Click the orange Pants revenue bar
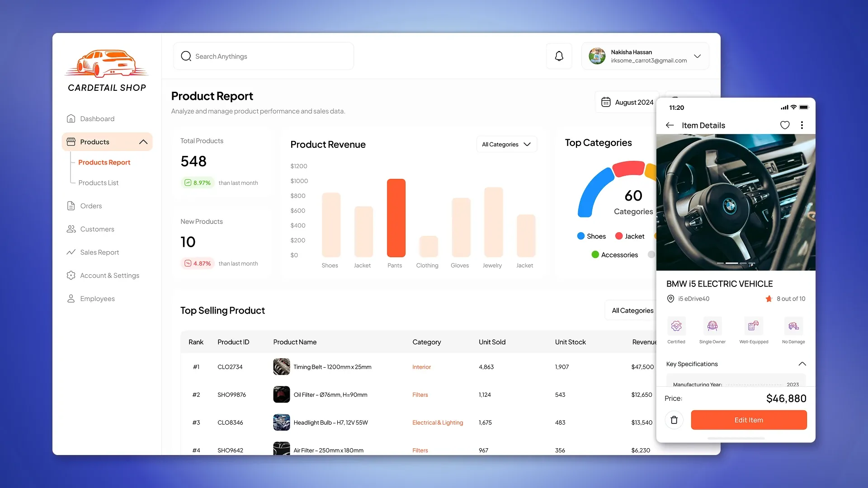The image size is (868, 488). (396, 218)
